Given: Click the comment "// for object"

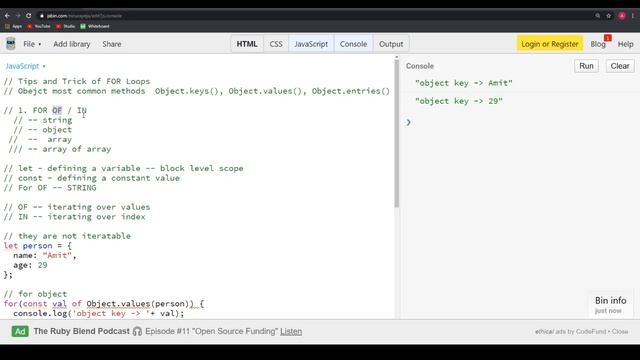Looking at the screenshot, I should pyautogui.click(x=36, y=294).
